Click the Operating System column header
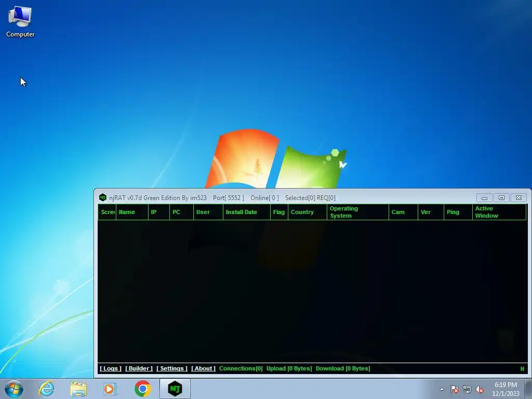The image size is (532, 399). pos(358,212)
